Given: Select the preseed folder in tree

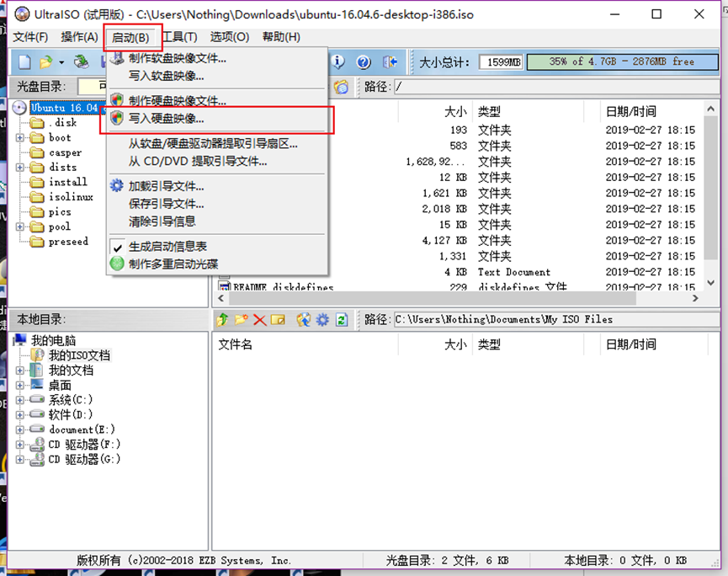Looking at the screenshot, I should coord(68,242).
